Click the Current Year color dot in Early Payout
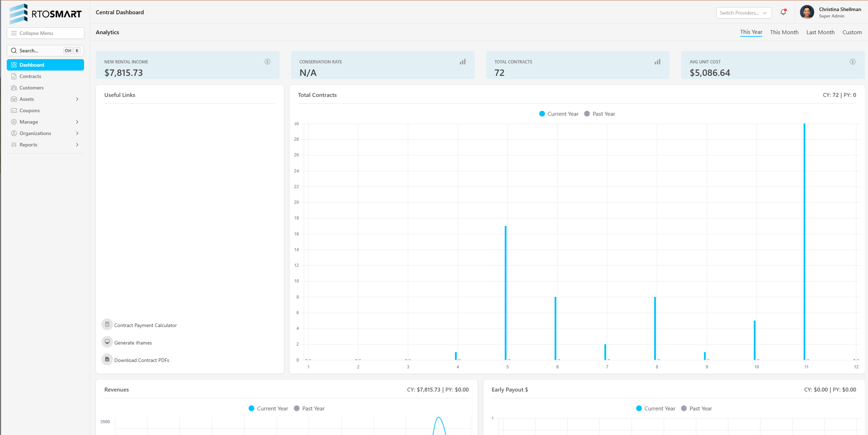 [639, 409]
